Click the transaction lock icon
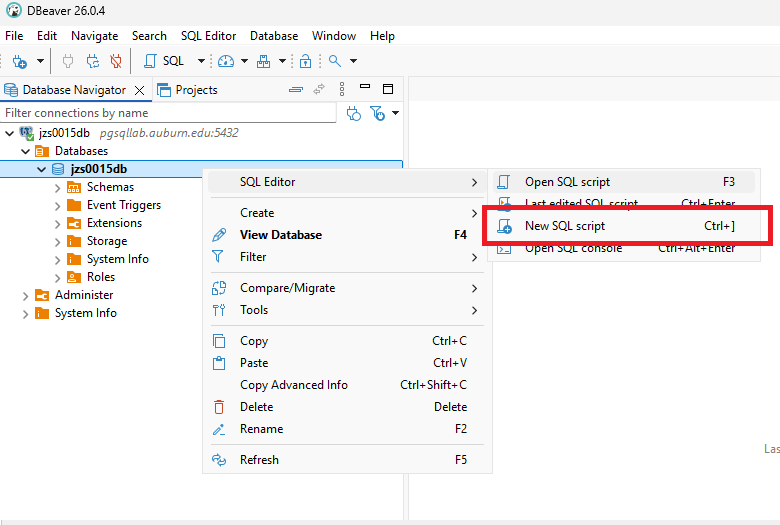The height and width of the screenshot is (525, 780). pos(305,61)
